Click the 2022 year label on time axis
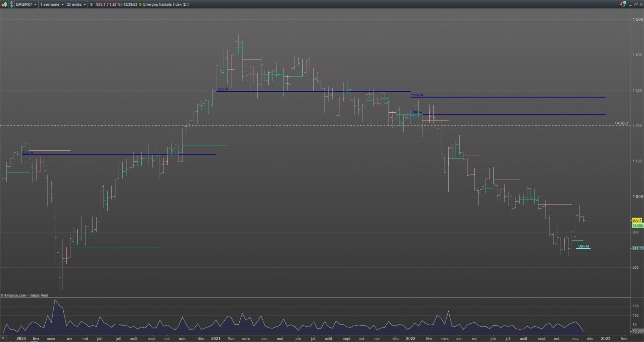This screenshot has height=342, width=644. tap(410, 338)
